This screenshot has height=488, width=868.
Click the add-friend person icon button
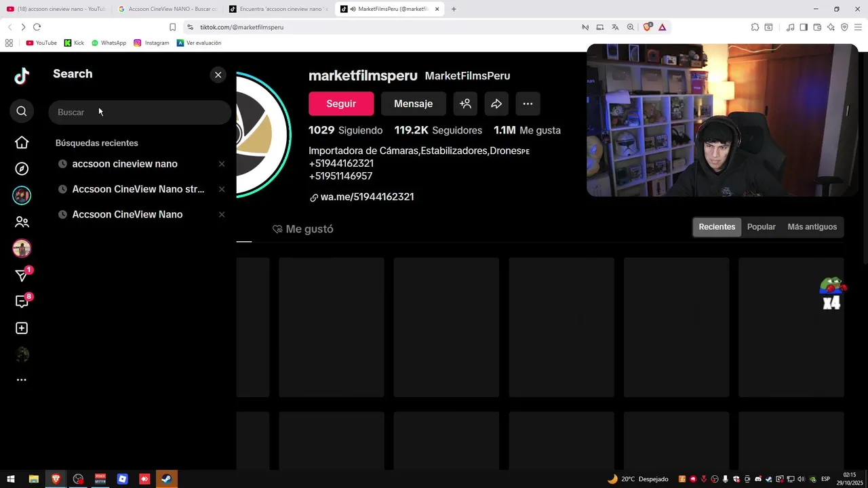click(465, 104)
